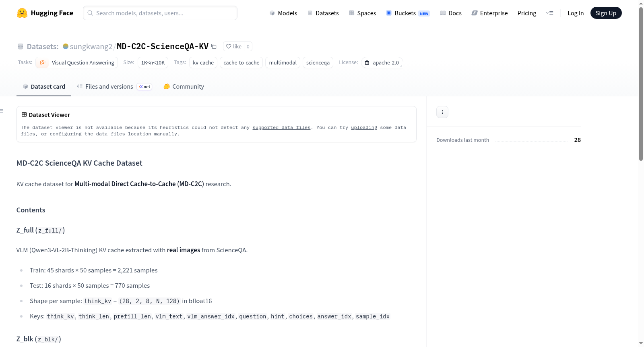This screenshot has height=347, width=644.
Task: Select the kv-cache tag
Action: pos(203,62)
